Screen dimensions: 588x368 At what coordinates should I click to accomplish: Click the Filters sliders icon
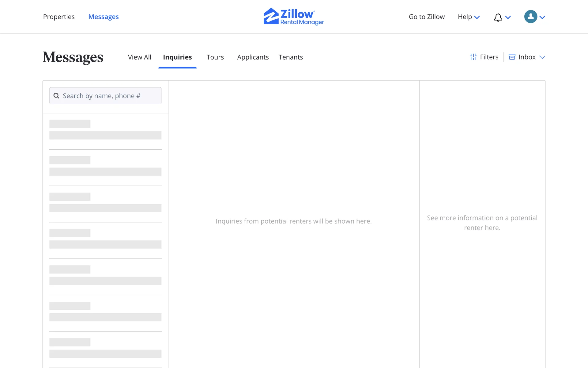click(x=473, y=57)
